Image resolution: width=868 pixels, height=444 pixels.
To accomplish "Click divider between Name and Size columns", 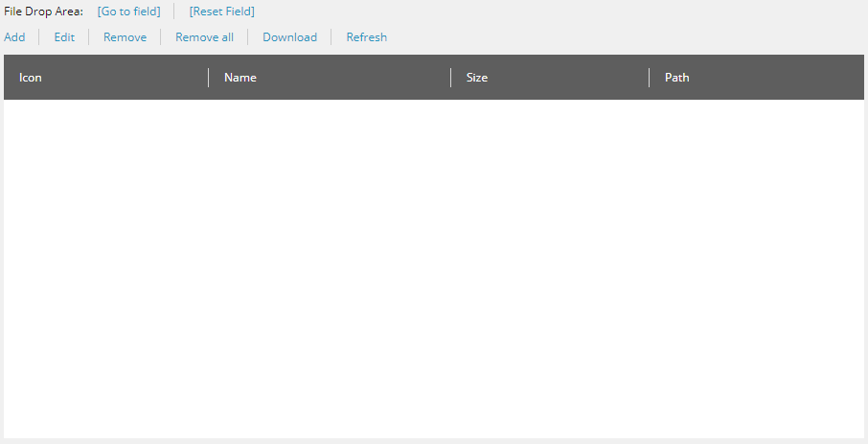I will click(450, 78).
